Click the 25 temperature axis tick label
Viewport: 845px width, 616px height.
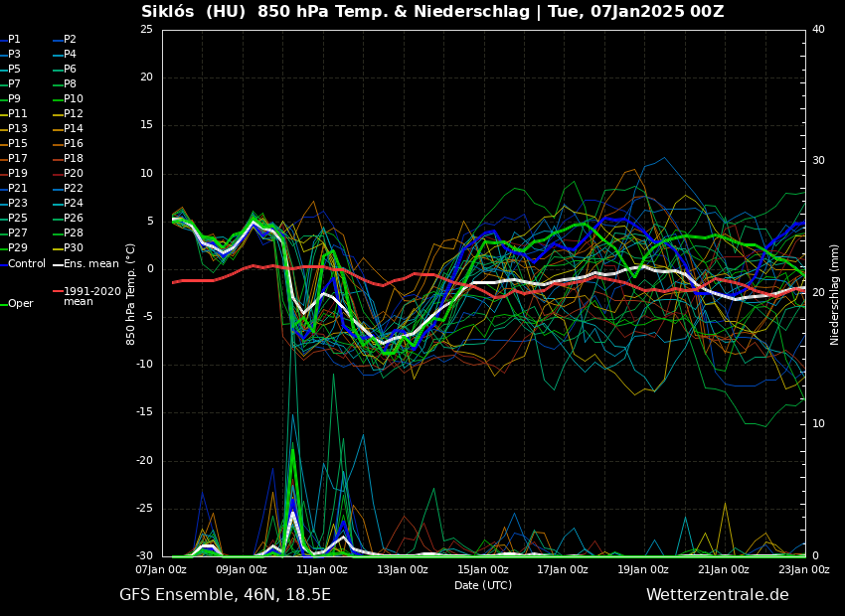[x=146, y=30]
